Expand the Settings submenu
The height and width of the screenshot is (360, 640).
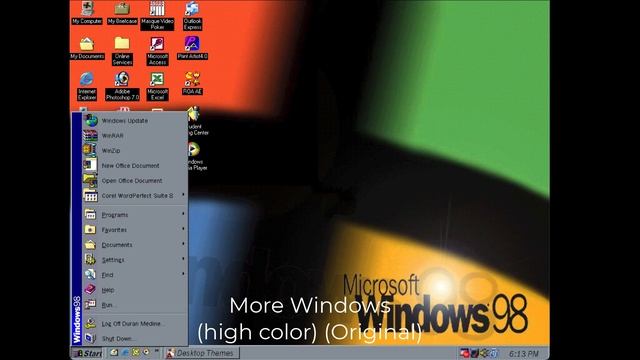[135, 260]
